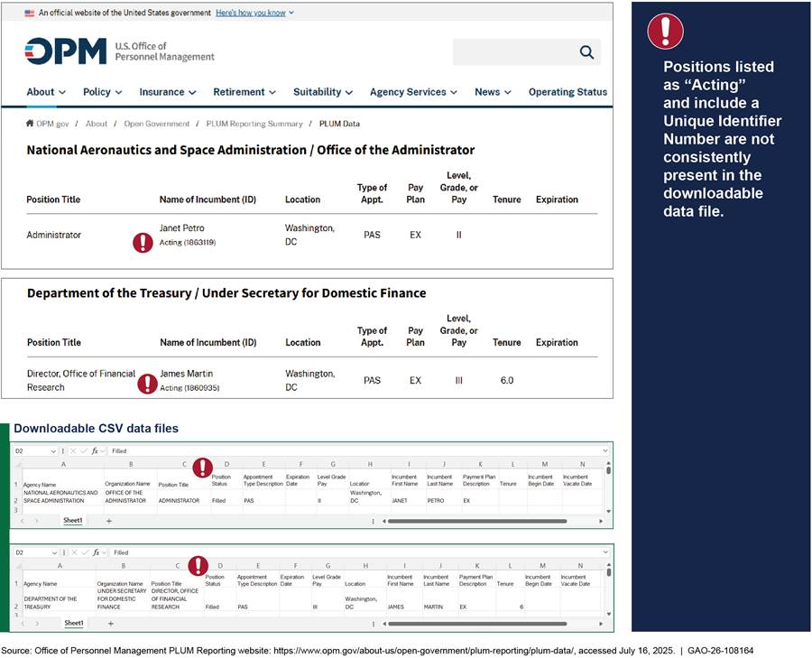Expand the "Here's how you know" banner
This screenshot has width=812, height=658.
click(254, 14)
